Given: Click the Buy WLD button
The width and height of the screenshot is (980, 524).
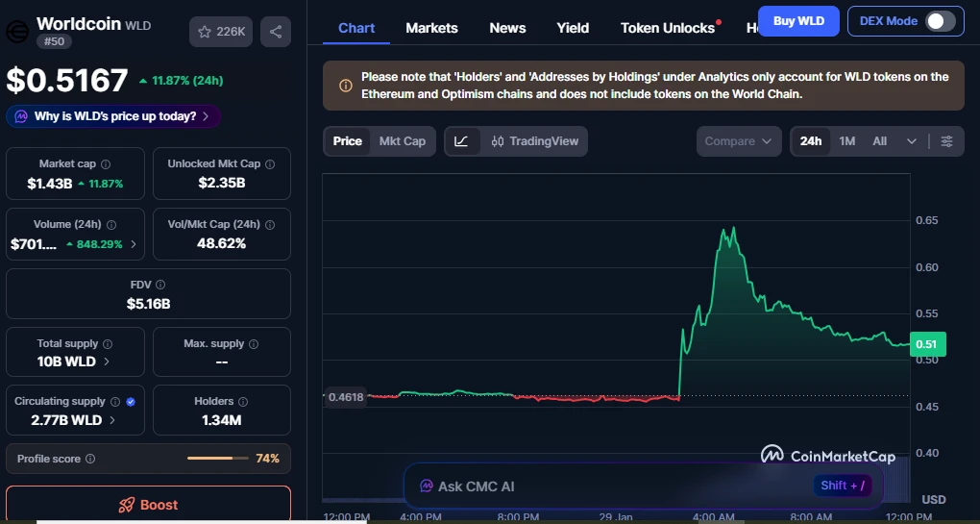Looking at the screenshot, I should coord(798,21).
